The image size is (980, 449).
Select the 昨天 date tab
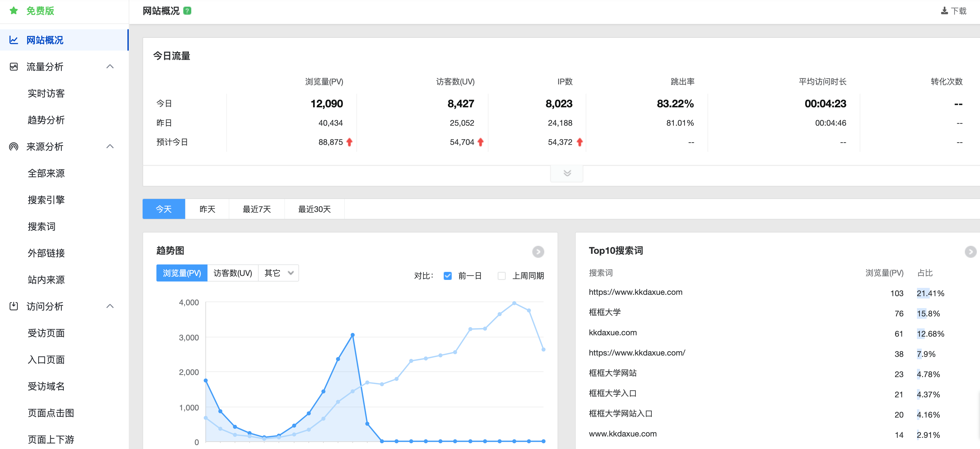[207, 209]
